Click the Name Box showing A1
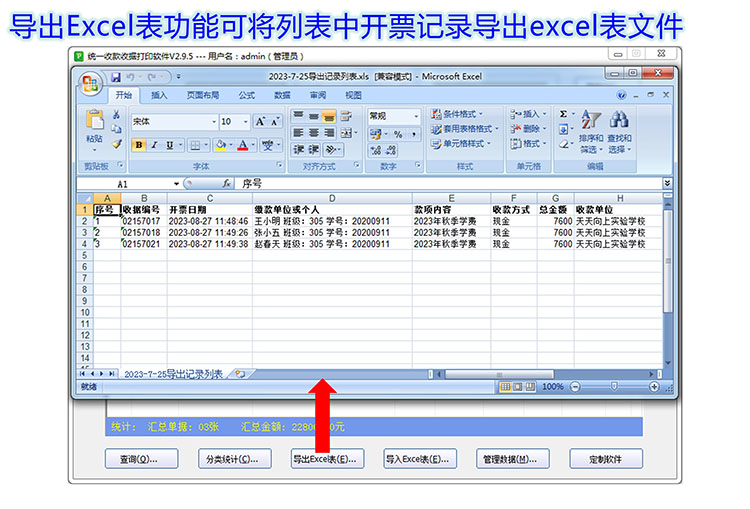This screenshot has width=750, height=509. pyautogui.click(x=130, y=184)
